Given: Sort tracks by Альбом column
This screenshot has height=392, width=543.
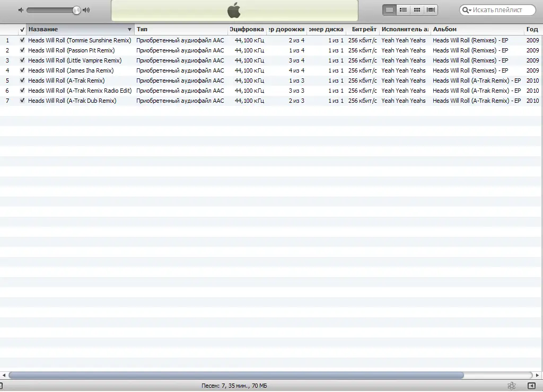Looking at the screenshot, I should 477,30.
